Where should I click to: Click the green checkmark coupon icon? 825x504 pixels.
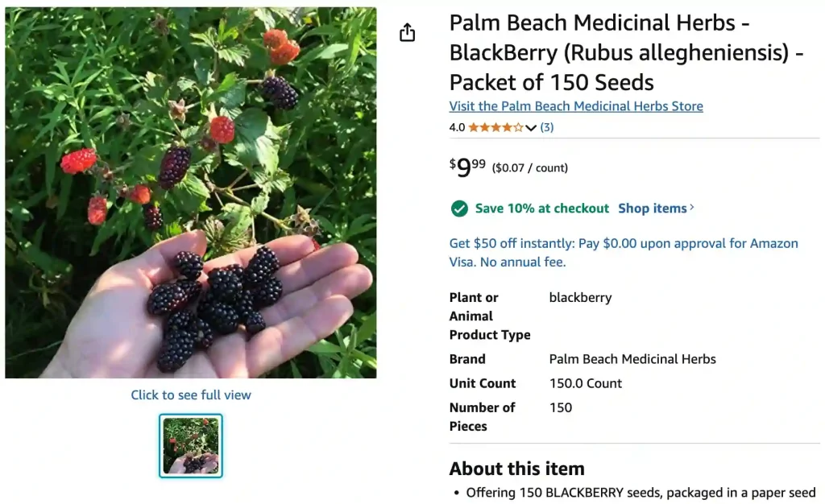(459, 209)
